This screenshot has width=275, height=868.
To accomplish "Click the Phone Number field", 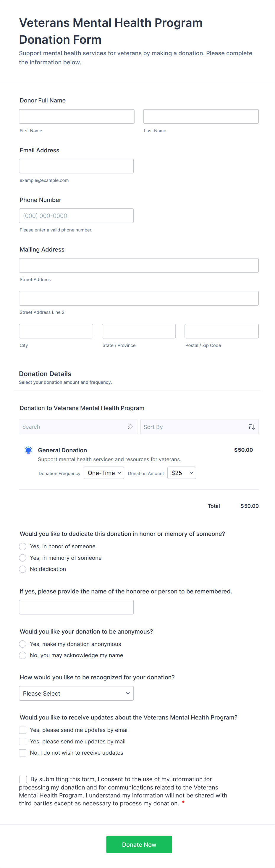I will coord(76,216).
